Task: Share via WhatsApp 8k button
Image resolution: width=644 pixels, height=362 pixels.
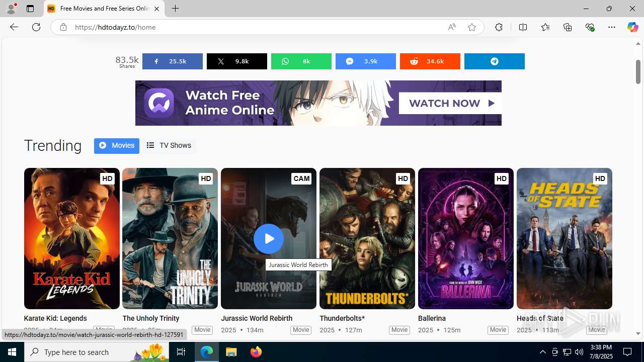Action: [301, 61]
